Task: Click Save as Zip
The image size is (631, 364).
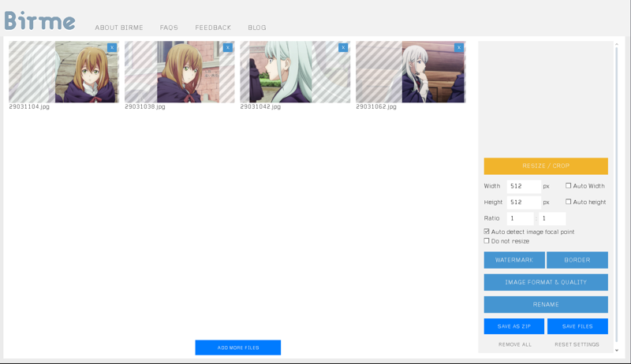Action: (514, 326)
